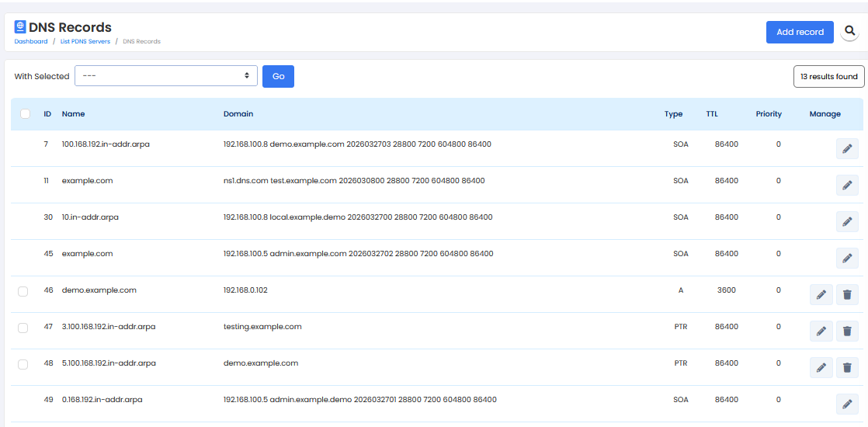Edit SOA record ID 49
This screenshot has height=427, width=868.
[847, 404]
